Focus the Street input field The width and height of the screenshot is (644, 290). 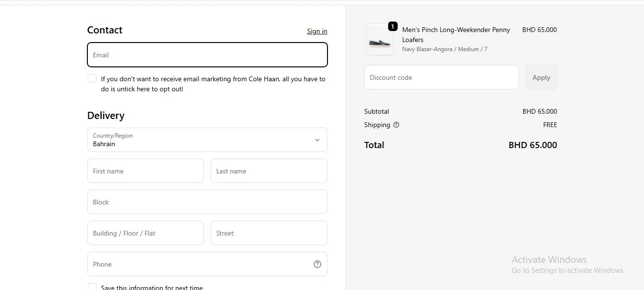pyautogui.click(x=269, y=233)
